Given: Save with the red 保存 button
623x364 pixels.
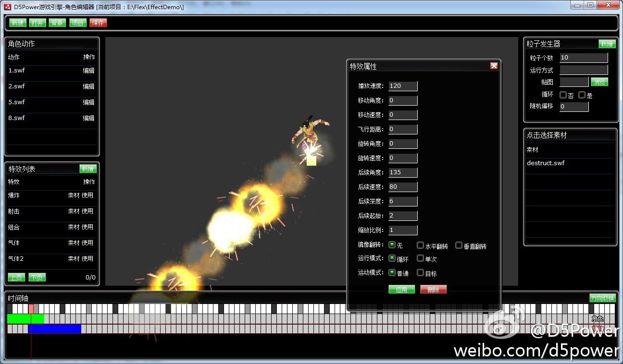Looking at the screenshot, I should point(98,23).
